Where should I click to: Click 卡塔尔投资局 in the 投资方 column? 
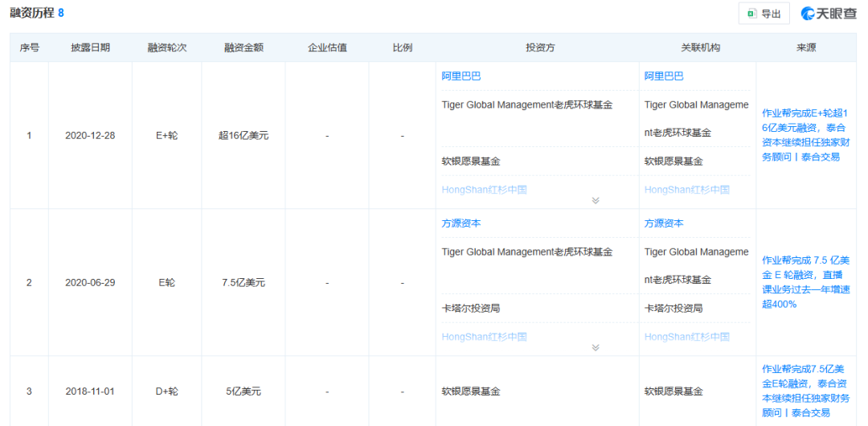(x=471, y=308)
